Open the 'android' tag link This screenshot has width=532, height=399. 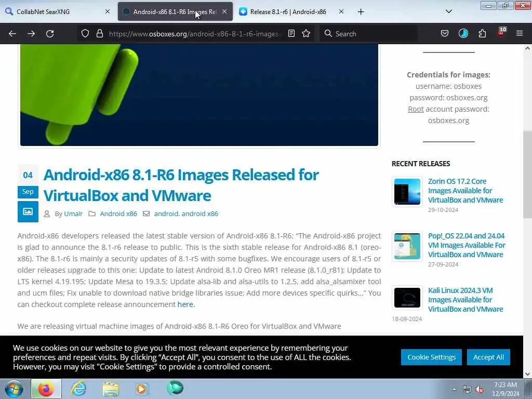point(166,214)
